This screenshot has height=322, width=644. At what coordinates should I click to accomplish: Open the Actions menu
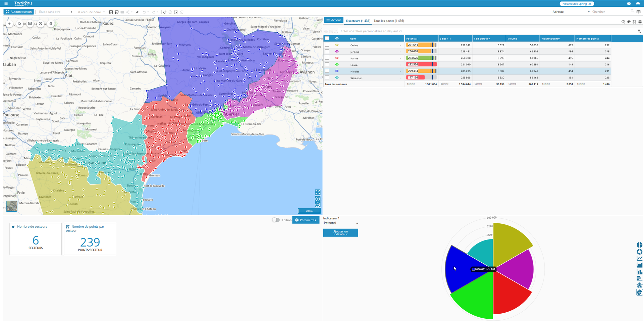point(334,20)
